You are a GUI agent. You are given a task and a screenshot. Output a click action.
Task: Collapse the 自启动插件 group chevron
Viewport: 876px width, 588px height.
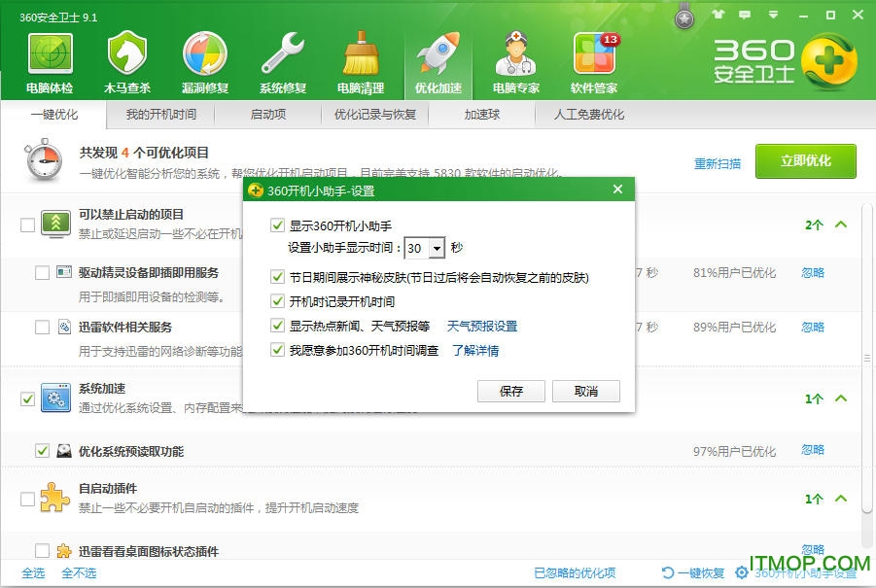pyautogui.click(x=841, y=498)
